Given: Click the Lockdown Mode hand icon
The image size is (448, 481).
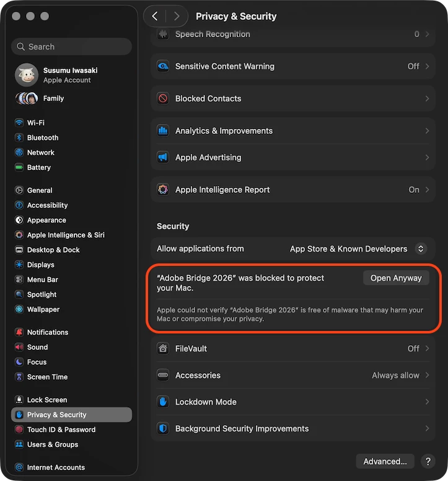Looking at the screenshot, I should click(163, 402).
